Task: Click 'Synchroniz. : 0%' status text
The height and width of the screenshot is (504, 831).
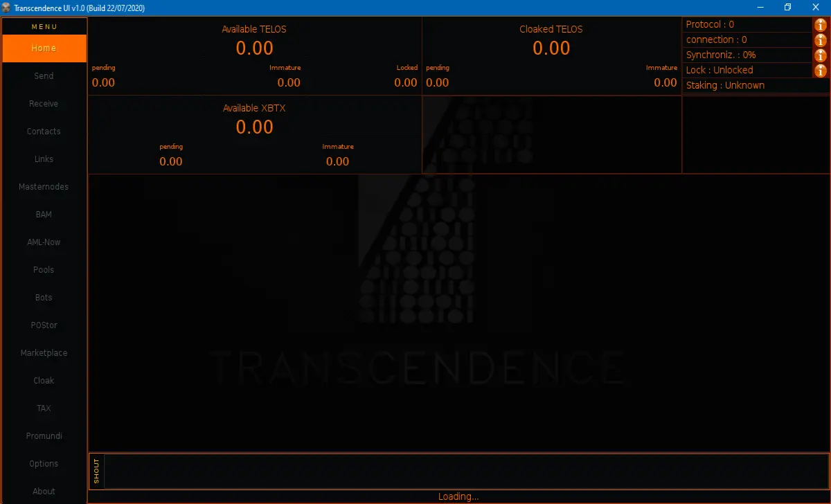Action: coord(721,55)
